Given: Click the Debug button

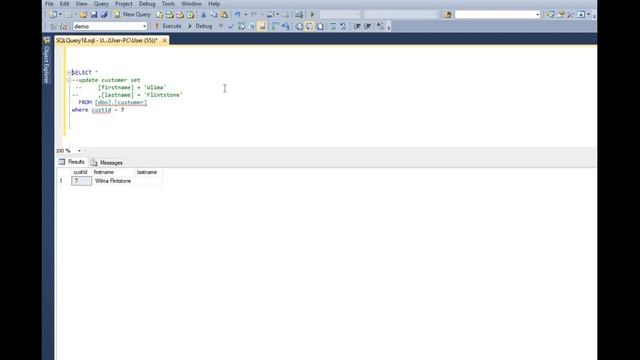Looking at the screenshot, I should tap(200, 26).
